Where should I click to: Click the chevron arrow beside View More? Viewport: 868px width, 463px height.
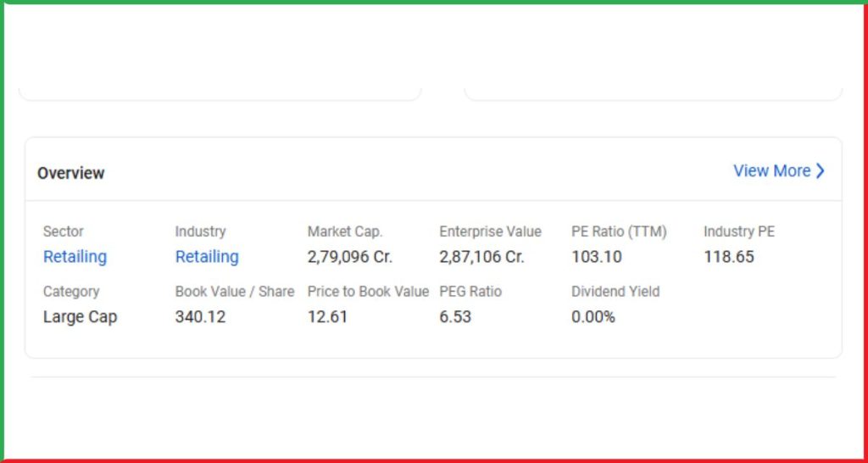click(821, 171)
